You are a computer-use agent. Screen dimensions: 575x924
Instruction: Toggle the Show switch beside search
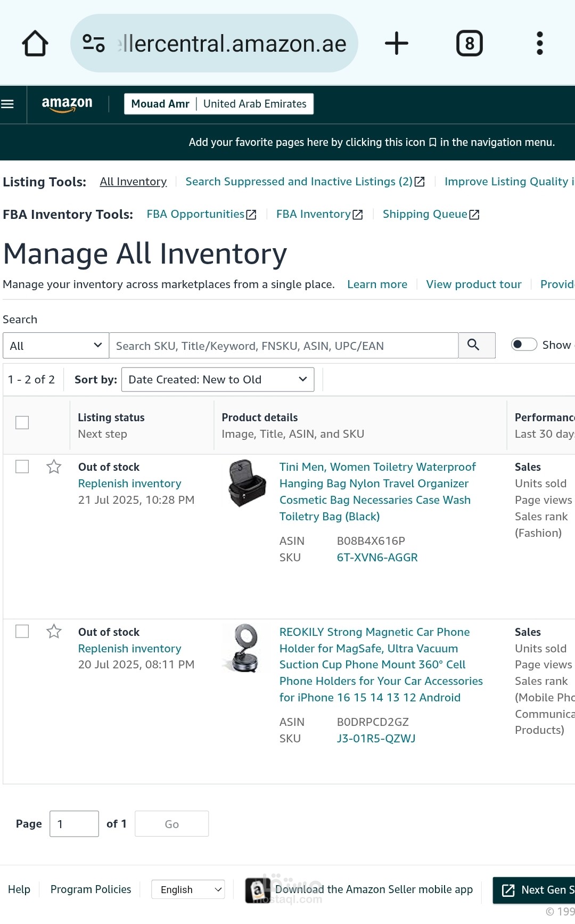click(524, 345)
